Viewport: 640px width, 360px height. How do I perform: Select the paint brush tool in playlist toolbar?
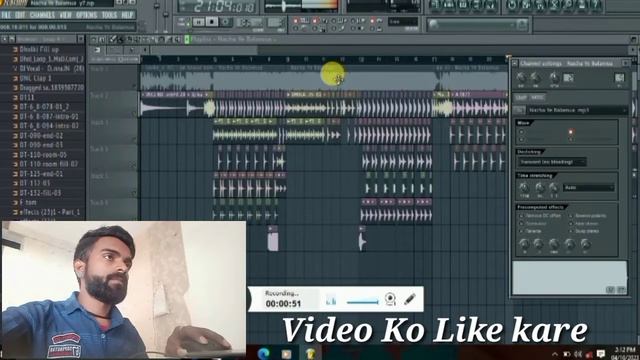pos(120,40)
